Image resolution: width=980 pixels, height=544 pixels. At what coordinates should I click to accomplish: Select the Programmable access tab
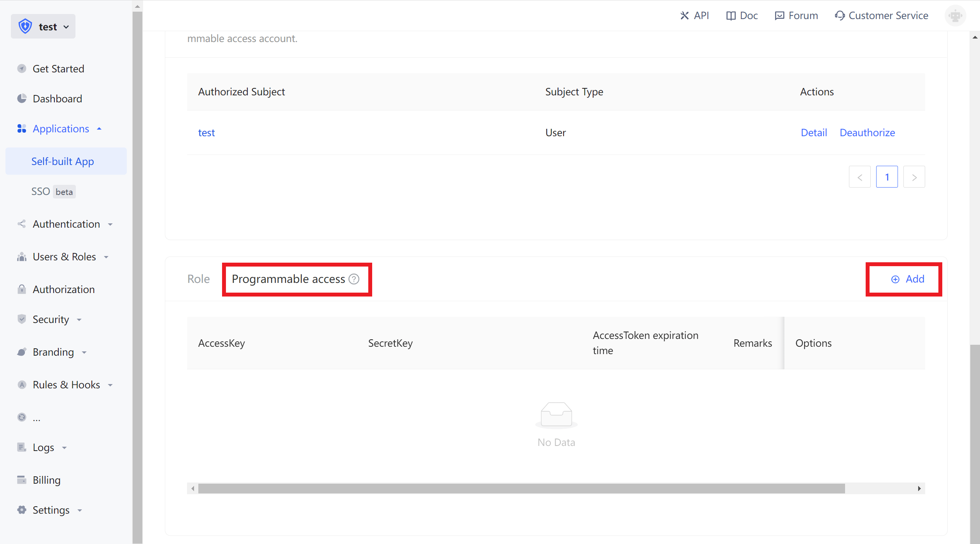pyautogui.click(x=288, y=279)
